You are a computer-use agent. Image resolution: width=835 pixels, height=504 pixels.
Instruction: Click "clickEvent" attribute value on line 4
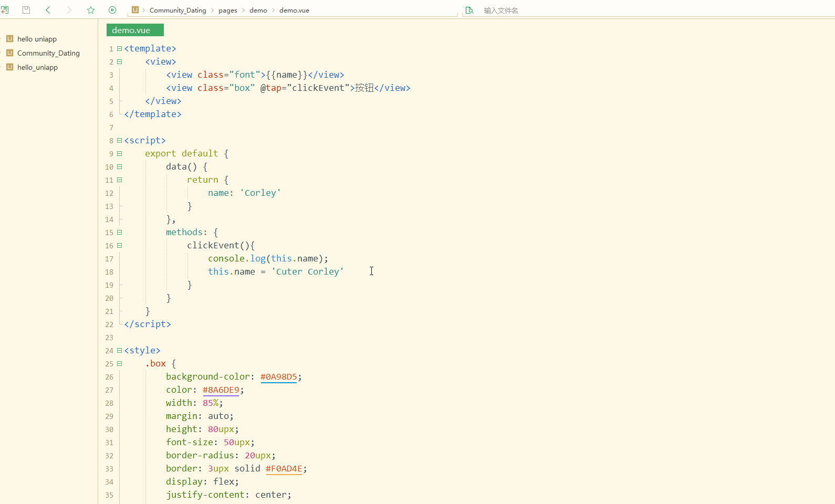[318, 88]
